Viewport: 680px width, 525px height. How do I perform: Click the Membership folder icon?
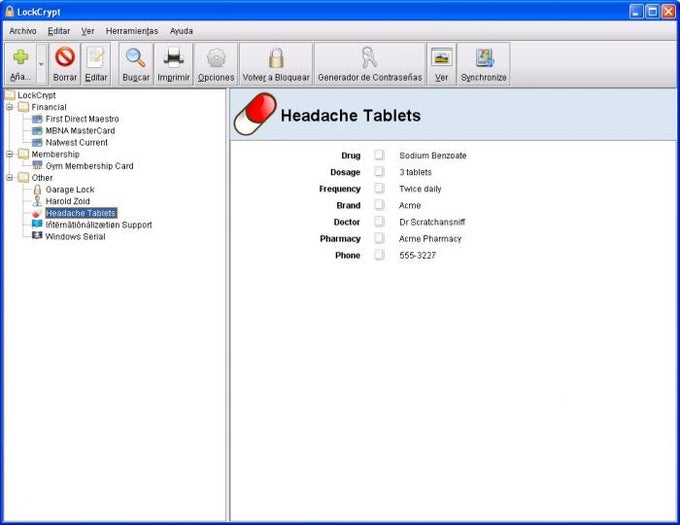[x=23, y=154]
